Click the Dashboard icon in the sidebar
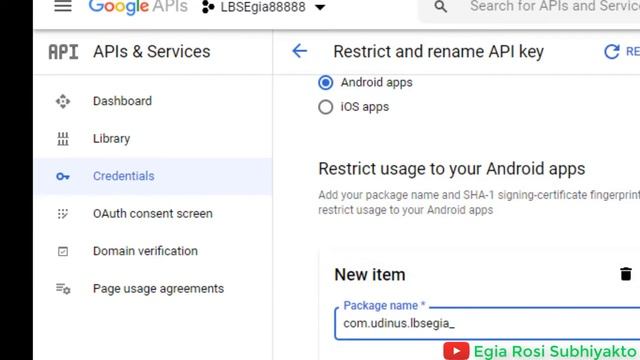 (63, 101)
